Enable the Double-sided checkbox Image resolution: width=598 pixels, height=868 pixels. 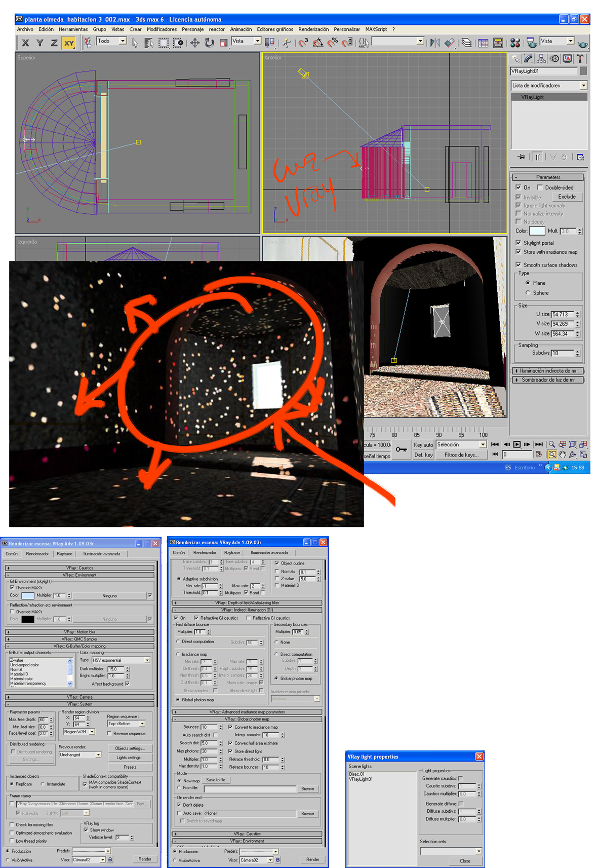click(x=540, y=187)
